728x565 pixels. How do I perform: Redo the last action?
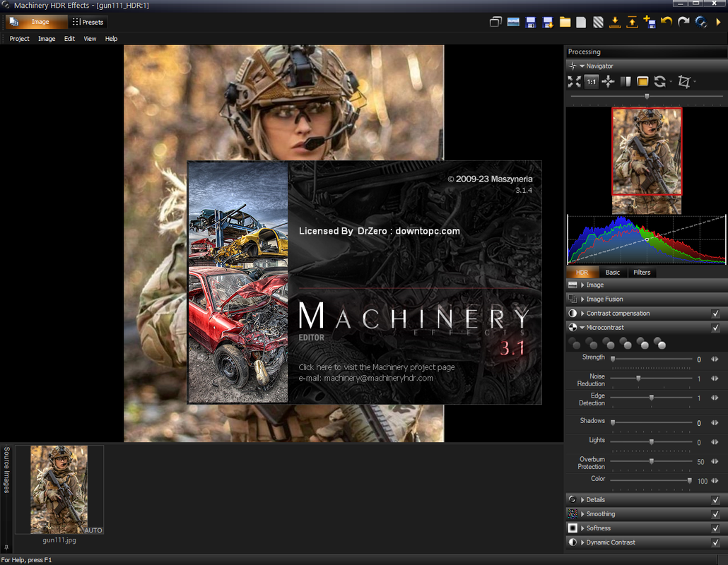683,22
